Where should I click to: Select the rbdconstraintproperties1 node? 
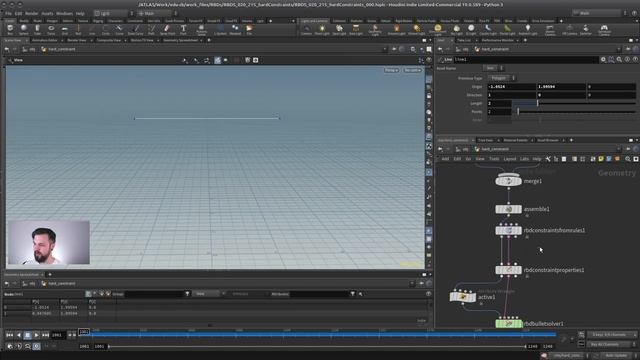[508, 270]
